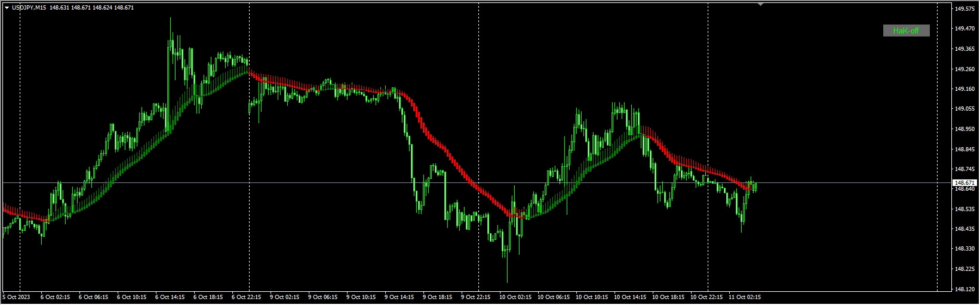Click the 6 Oct 14:15 time axis label
The image size is (980, 305).
pyautogui.click(x=170, y=297)
